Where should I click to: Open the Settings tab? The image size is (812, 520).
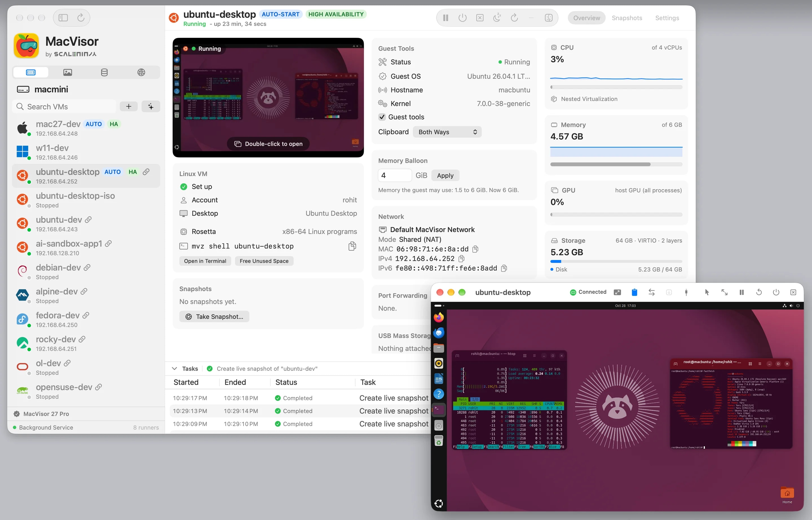[667, 18]
